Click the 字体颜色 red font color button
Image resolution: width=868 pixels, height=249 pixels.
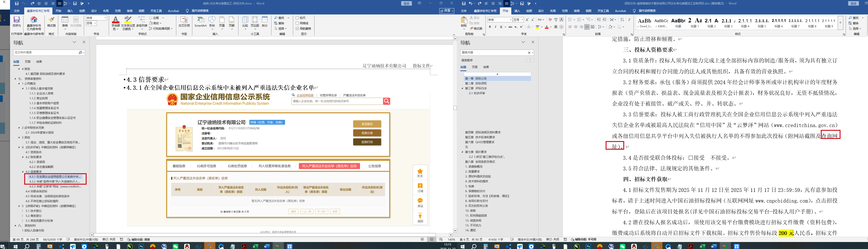tap(115, 23)
